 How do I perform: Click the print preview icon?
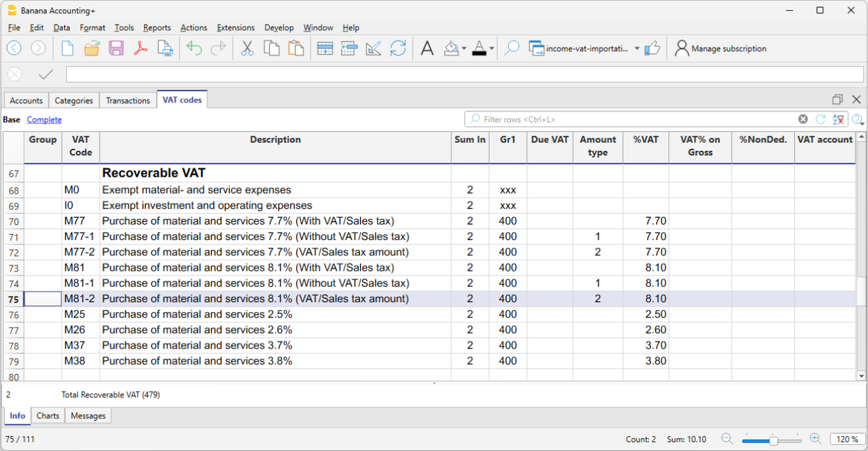coord(165,48)
